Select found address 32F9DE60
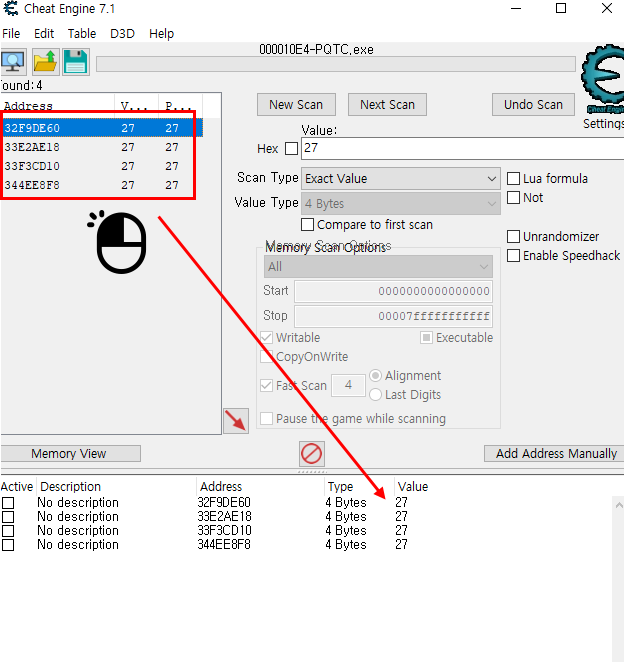This screenshot has width=624, height=662. pyautogui.click(x=102, y=128)
